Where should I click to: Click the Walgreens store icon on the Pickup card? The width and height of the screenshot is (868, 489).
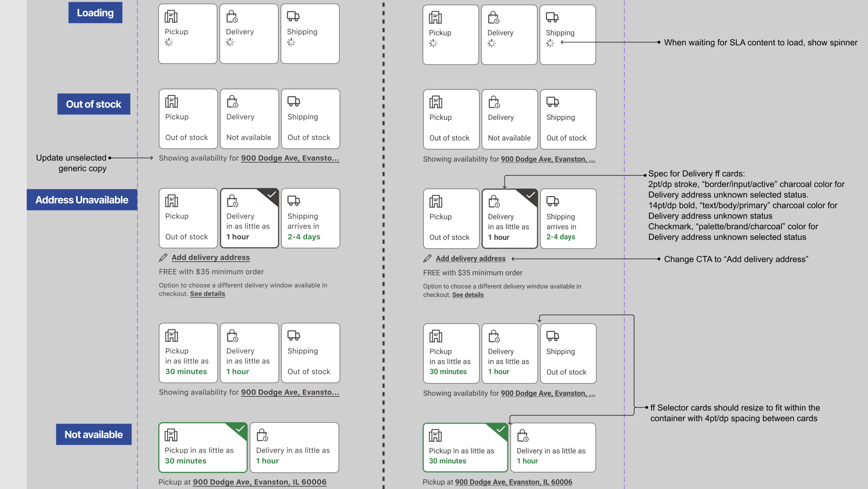172,16
